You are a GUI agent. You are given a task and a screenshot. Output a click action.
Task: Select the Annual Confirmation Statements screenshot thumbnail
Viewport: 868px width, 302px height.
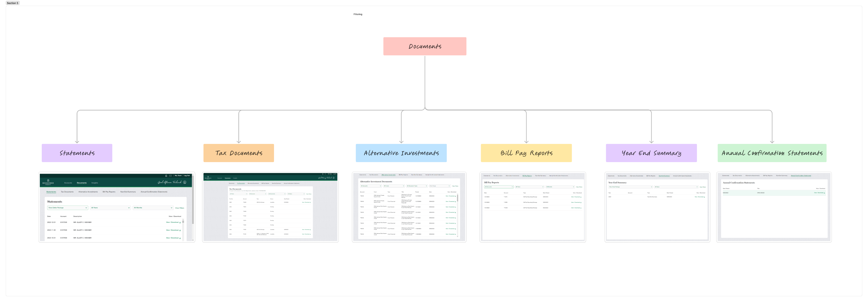point(774,207)
